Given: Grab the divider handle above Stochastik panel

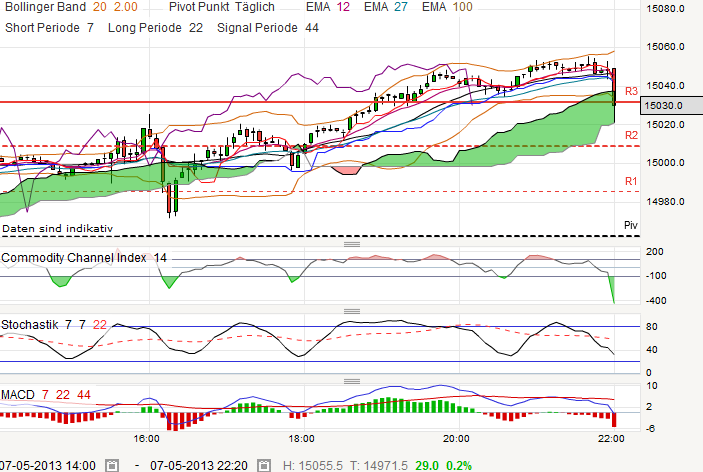Looking at the screenshot, I should (x=352, y=311).
